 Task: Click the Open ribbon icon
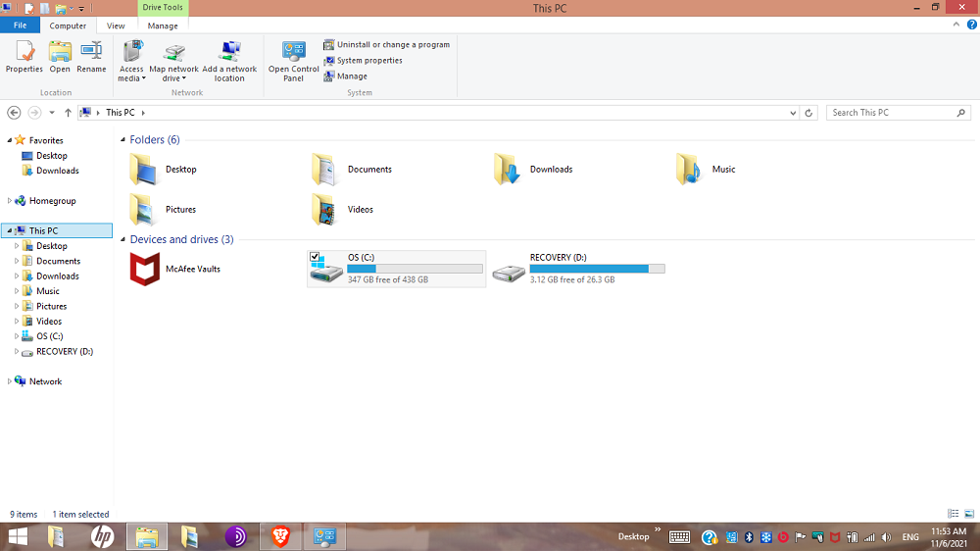pyautogui.click(x=60, y=57)
